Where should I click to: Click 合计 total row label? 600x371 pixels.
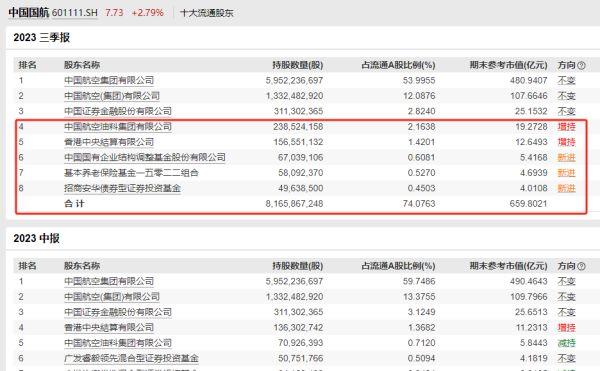74,203
